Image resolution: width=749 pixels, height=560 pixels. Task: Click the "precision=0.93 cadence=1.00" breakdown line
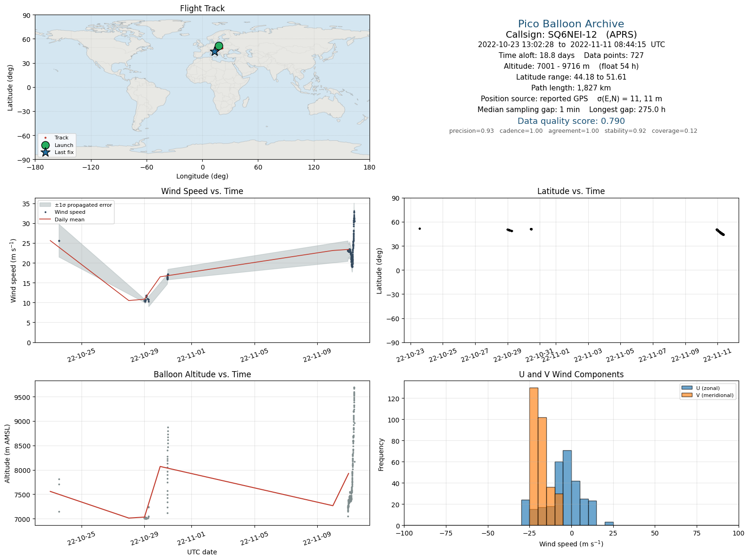pos(573,131)
